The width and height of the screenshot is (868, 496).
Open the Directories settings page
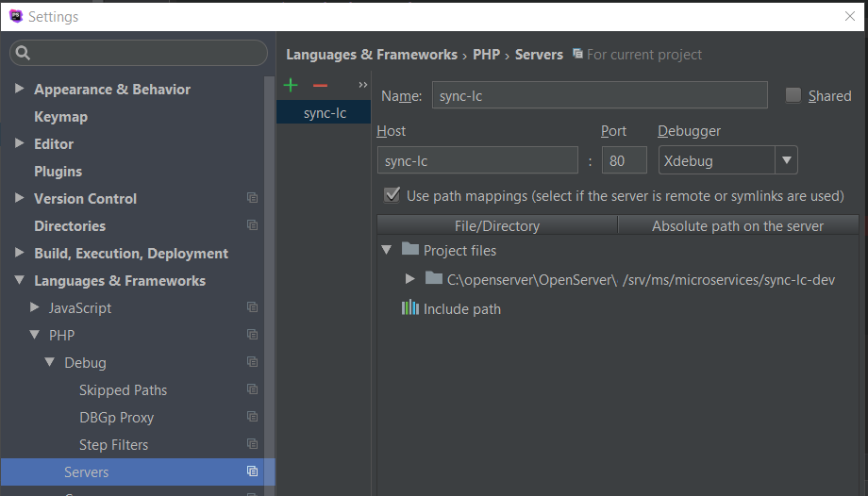pyautogui.click(x=70, y=226)
